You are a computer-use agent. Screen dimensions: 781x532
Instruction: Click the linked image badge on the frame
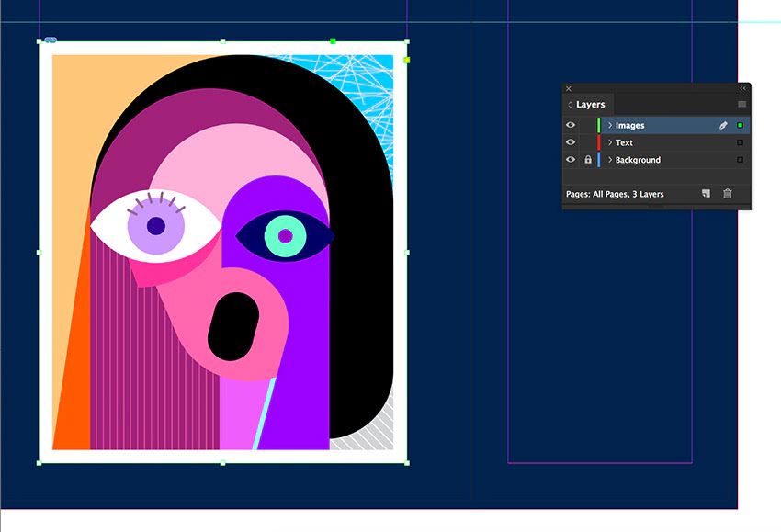point(50,41)
